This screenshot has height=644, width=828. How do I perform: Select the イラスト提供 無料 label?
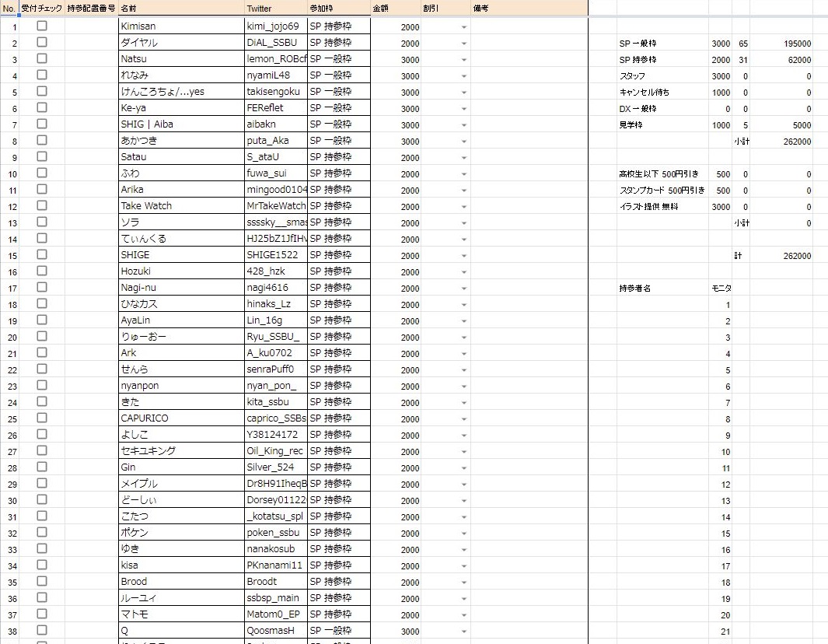648,207
